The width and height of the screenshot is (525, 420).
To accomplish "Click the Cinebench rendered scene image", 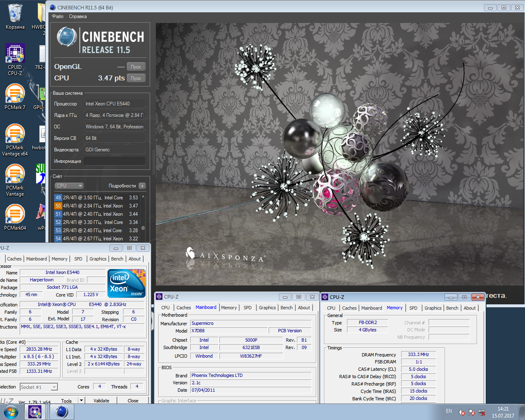I will pos(340,154).
